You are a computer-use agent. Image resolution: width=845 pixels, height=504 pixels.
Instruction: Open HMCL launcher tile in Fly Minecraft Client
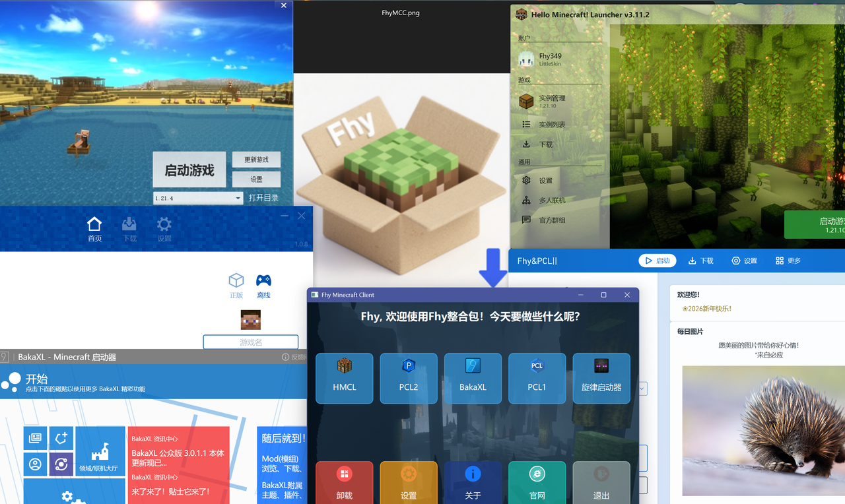tap(345, 378)
